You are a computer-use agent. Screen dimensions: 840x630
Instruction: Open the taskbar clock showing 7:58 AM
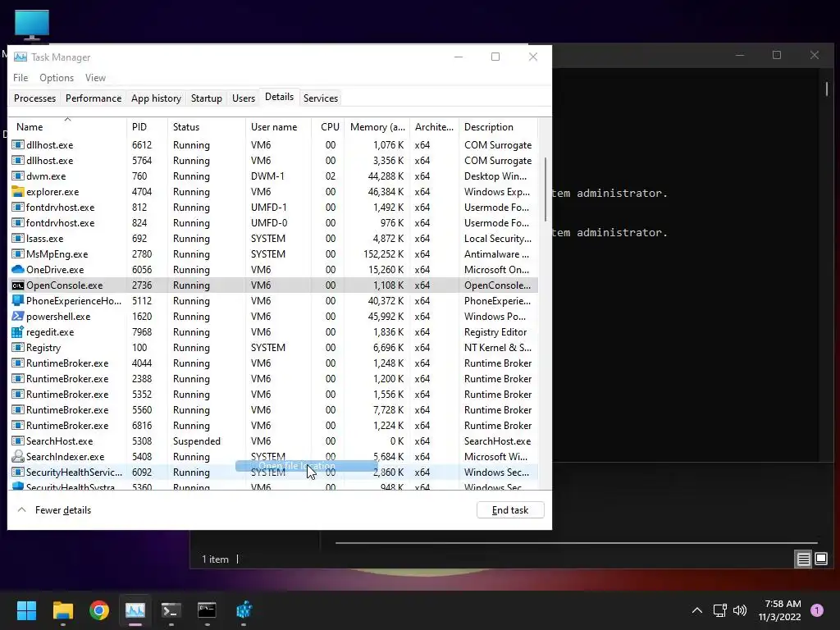coord(779,610)
